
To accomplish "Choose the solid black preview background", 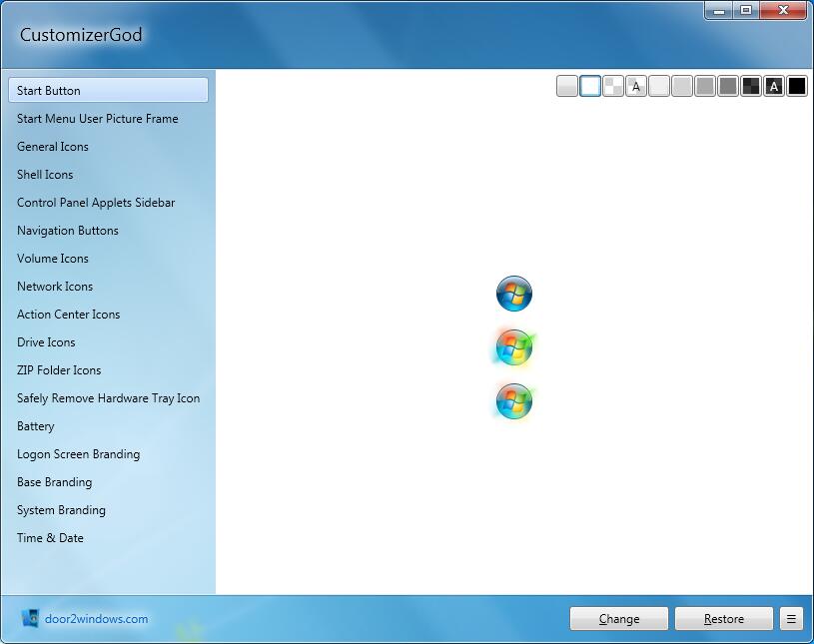I will click(796, 87).
